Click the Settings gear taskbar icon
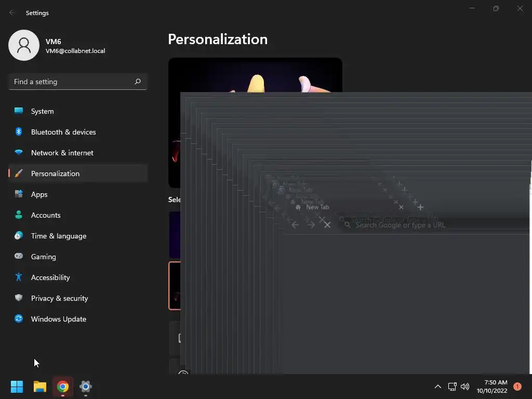Screen dimensions: 532x399 point(86,387)
